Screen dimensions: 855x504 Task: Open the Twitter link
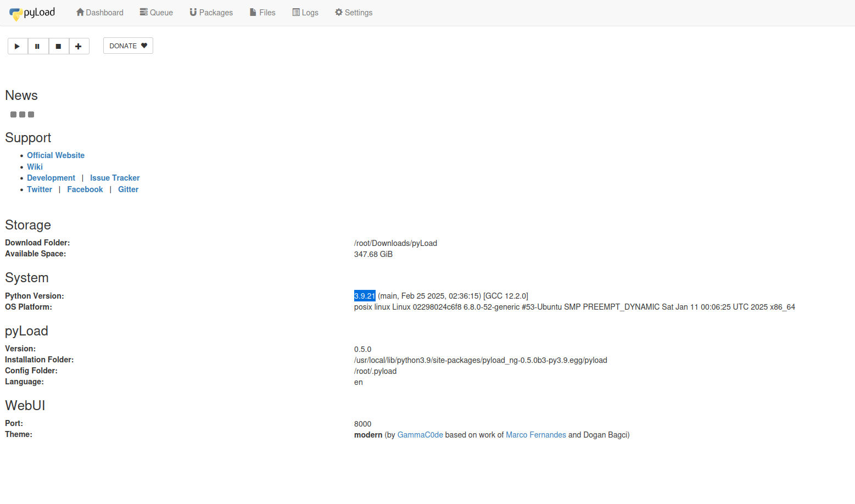(40, 189)
